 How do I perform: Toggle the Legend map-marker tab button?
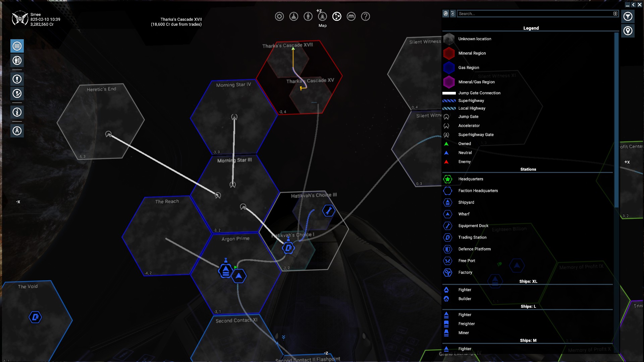[x=628, y=31]
